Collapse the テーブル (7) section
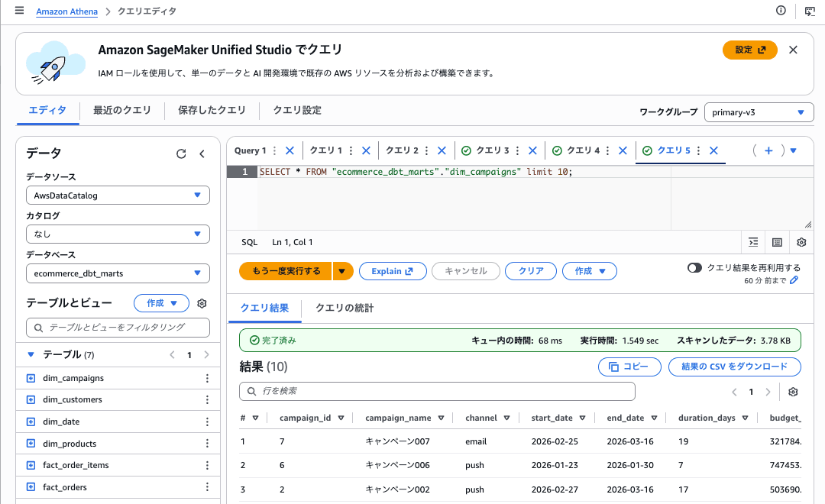Screen dimensions: 825x504 31,355
